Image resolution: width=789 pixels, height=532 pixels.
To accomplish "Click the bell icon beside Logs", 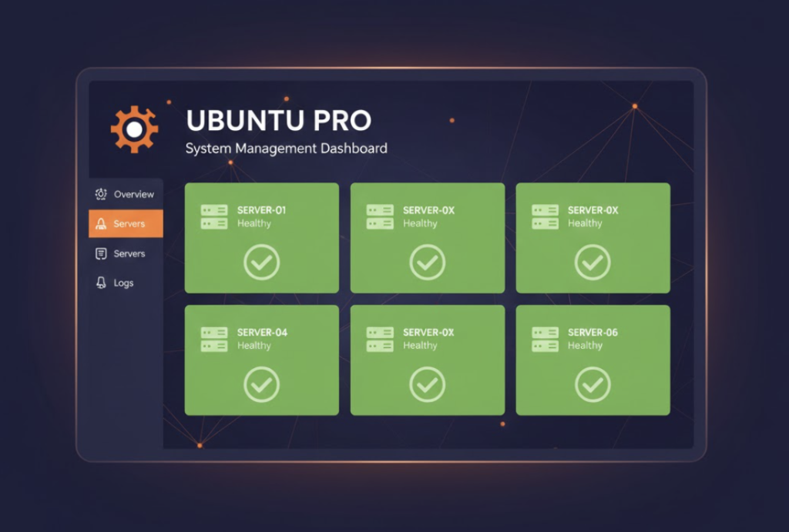I will click(x=101, y=283).
